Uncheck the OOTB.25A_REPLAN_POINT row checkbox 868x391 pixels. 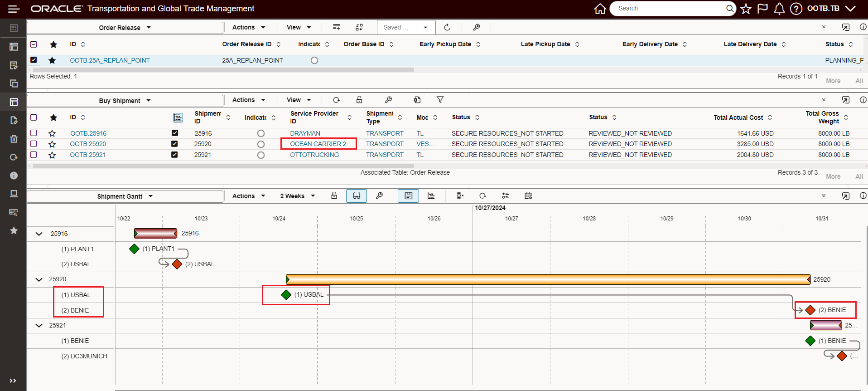point(34,60)
